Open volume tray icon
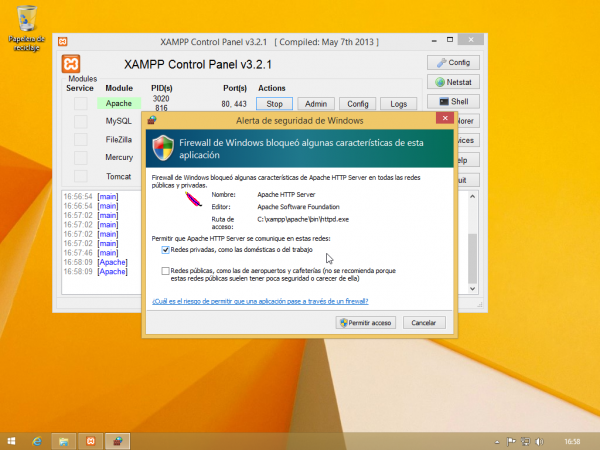 click(539, 442)
